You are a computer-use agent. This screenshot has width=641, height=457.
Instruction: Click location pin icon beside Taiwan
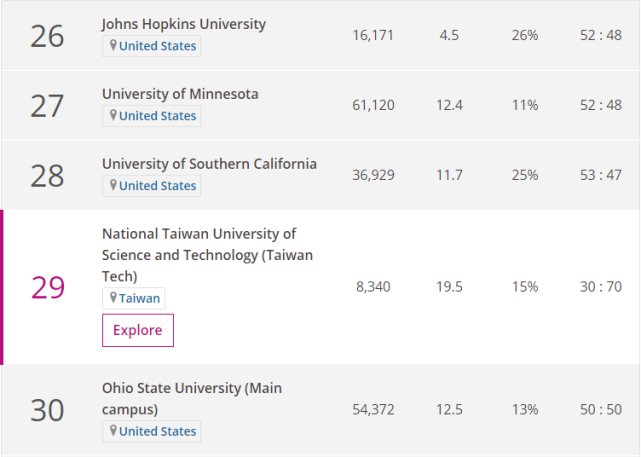click(x=113, y=298)
